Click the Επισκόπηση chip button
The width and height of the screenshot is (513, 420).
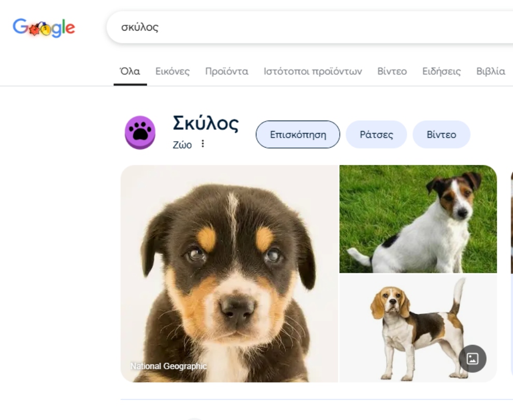(298, 135)
